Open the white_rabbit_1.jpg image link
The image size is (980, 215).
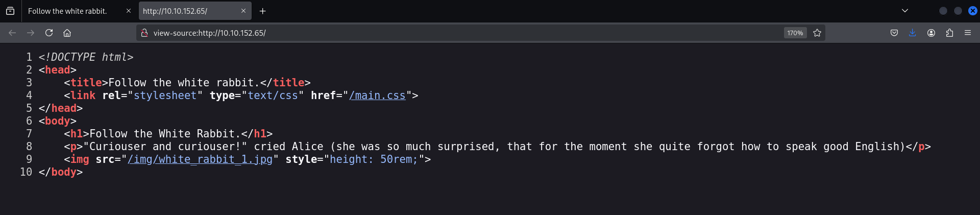click(200, 159)
